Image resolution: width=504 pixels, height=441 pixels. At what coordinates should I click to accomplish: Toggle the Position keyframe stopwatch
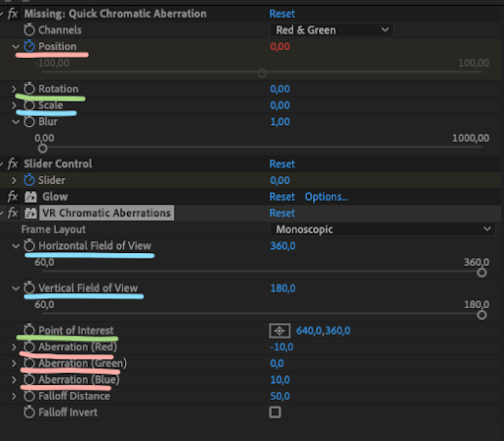tap(29, 46)
